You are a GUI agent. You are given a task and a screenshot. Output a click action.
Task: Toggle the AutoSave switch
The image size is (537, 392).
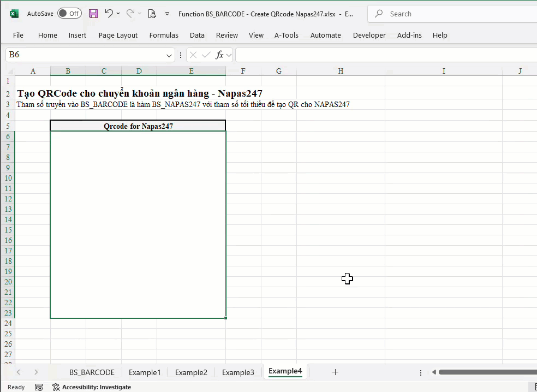click(x=69, y=14)
